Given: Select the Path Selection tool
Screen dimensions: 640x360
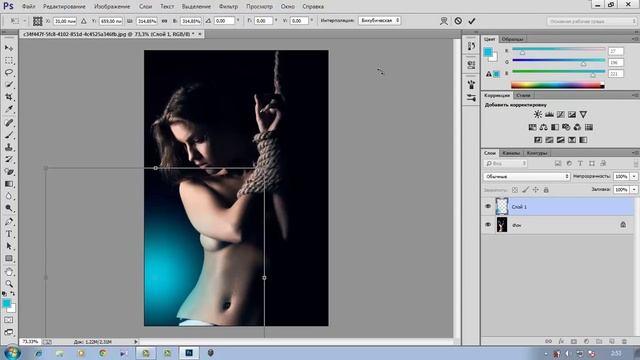Looking at the screenshot, I should click(x=9, y=246).
